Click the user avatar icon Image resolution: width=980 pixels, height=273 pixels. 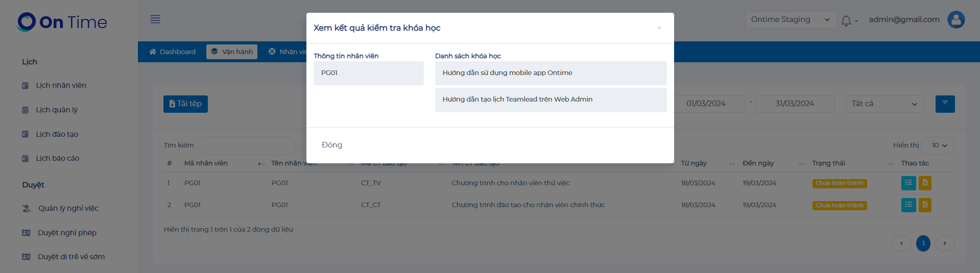[955, 20]
